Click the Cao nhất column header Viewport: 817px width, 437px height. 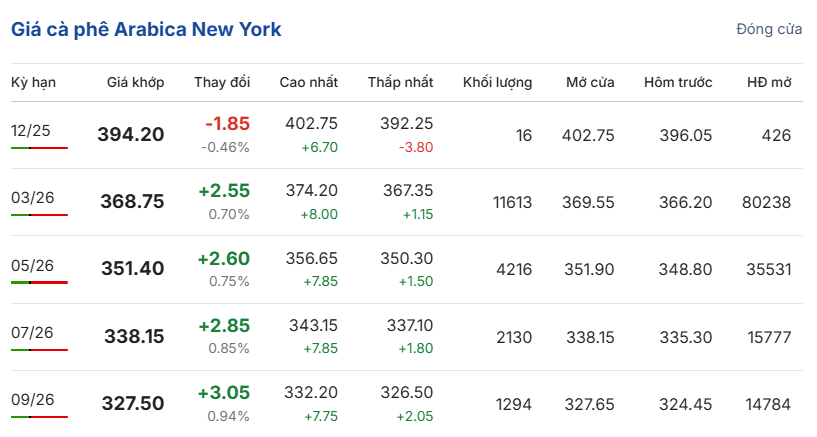click(x=308, y=82)
